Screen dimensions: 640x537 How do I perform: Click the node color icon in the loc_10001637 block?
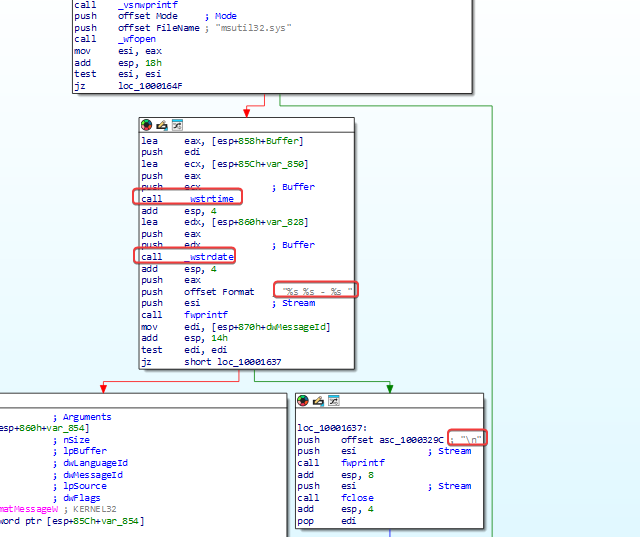(303, 401)
